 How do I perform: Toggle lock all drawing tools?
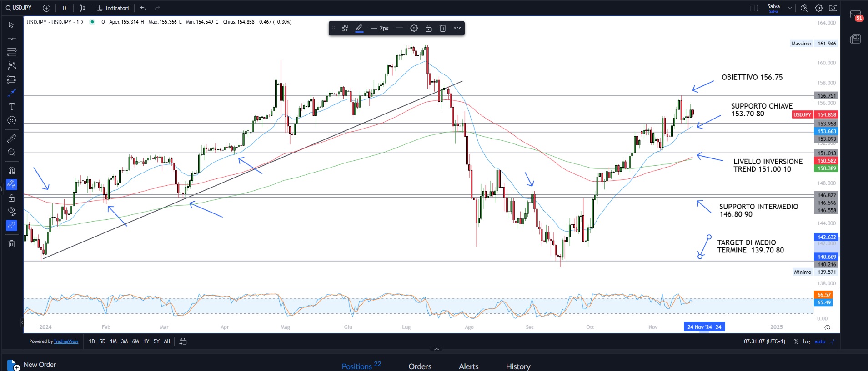[12, 198]
